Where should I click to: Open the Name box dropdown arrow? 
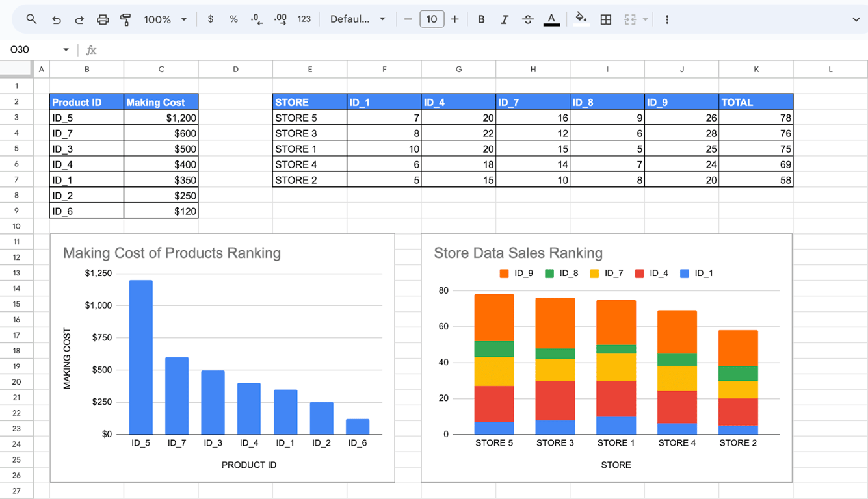[x=66, y=50]
